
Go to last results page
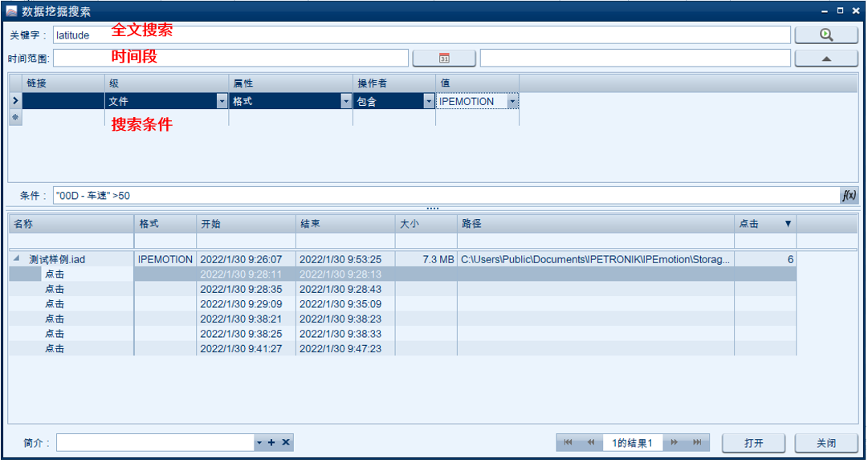click(x=697, y=442)
